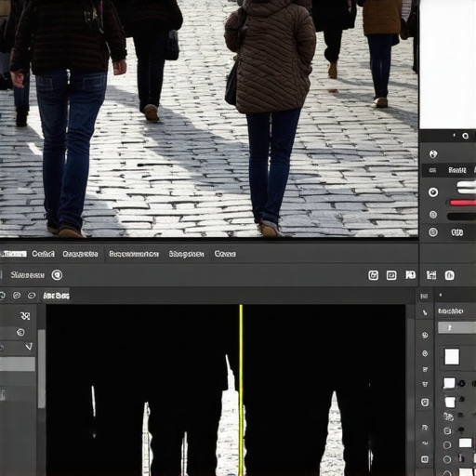Adjust the white slider in the right panel

[467, 188]
